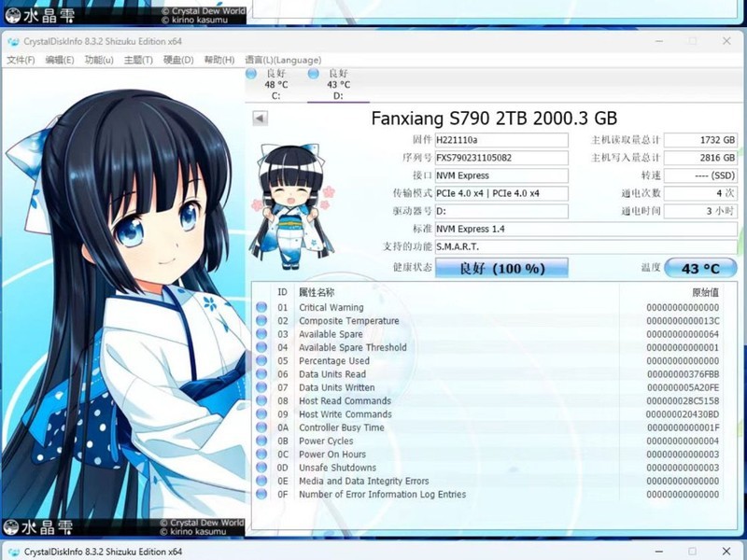Click the status orb for Power Cycles
Image resolution: width=747 pixels, height=560 pixels.
click(x=261, y=441)
